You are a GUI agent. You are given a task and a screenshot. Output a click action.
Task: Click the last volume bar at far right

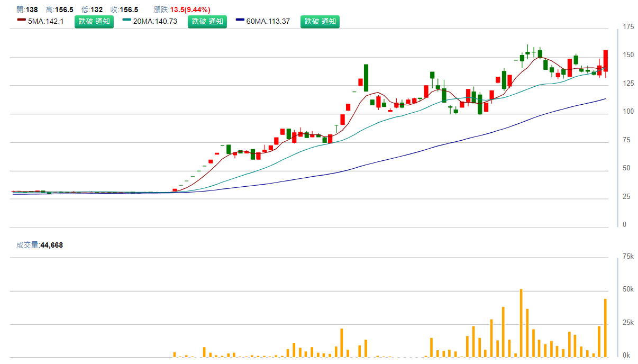click(605, 328)
